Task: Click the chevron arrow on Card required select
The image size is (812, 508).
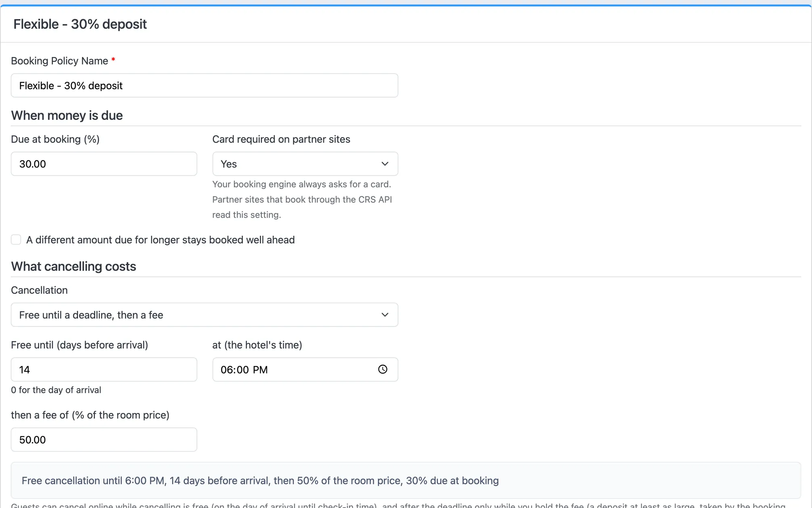Action: (385, 164)
